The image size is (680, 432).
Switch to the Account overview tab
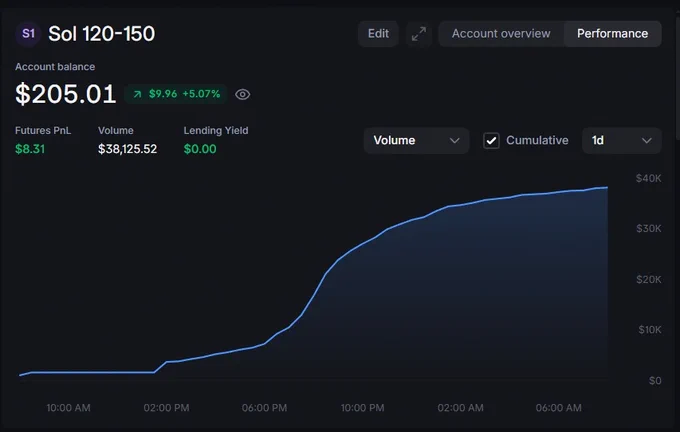501,33
